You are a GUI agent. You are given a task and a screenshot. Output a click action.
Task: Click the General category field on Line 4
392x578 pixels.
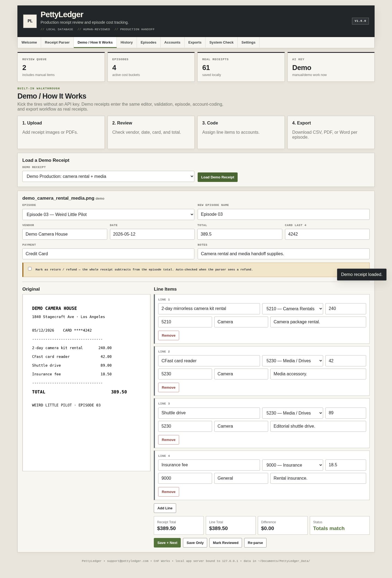(x=241, y=478)
